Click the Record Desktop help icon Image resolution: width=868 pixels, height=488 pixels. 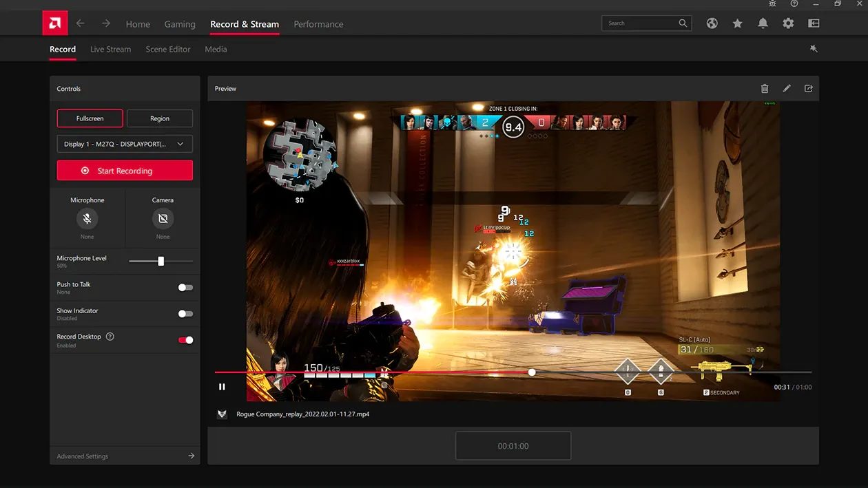click(x=110, y=337)
